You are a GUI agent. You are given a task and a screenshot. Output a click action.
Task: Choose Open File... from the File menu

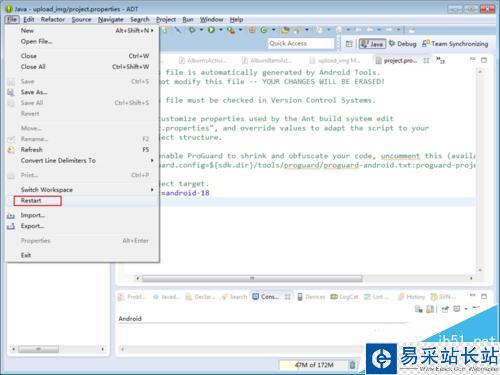pos(82,42)
